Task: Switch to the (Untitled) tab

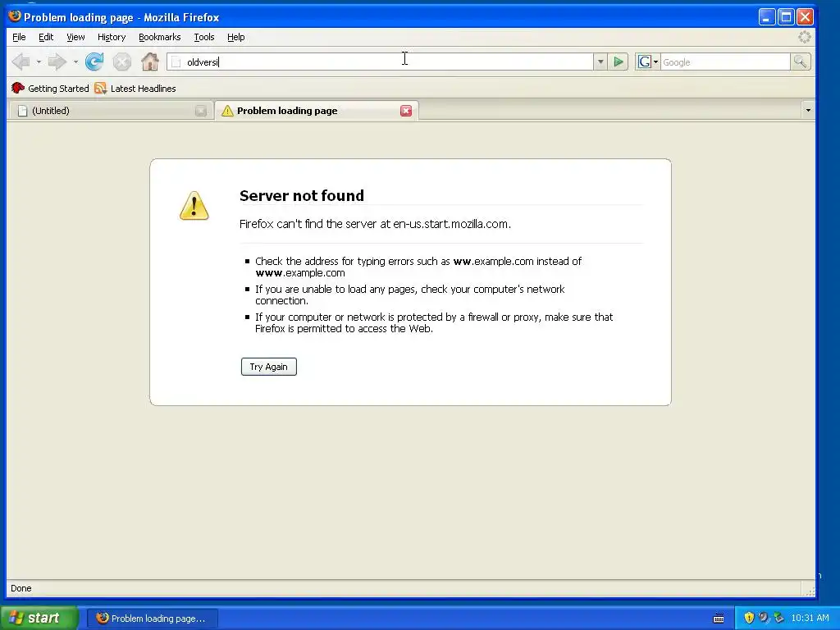Action: (x=110, y=111)
